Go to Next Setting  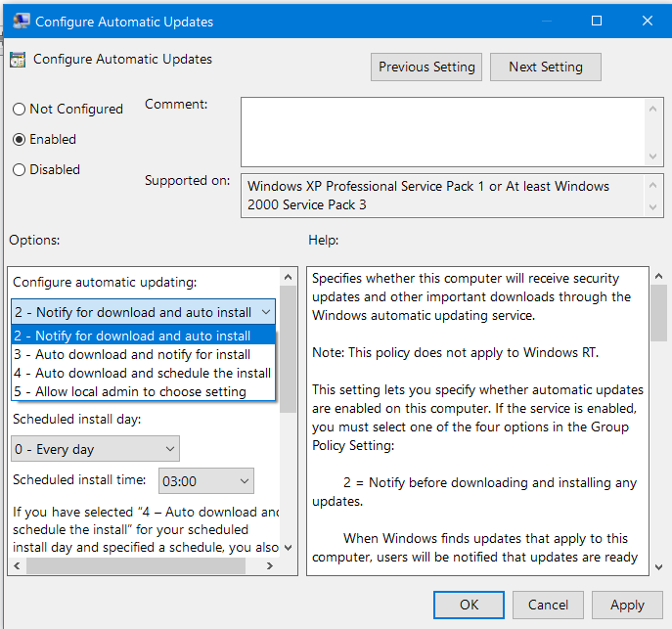546,67
